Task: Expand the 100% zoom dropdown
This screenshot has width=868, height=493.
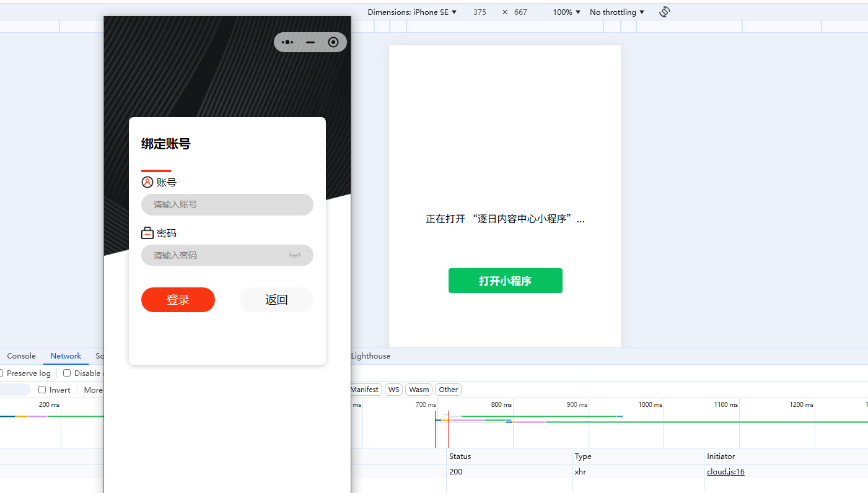Action: pos(567,12)
